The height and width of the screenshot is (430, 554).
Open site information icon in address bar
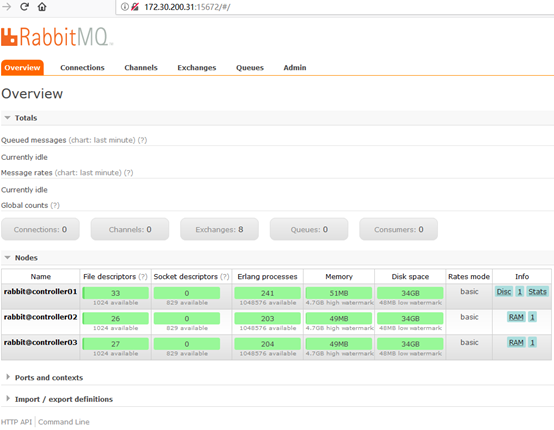[x=124, y=7]
